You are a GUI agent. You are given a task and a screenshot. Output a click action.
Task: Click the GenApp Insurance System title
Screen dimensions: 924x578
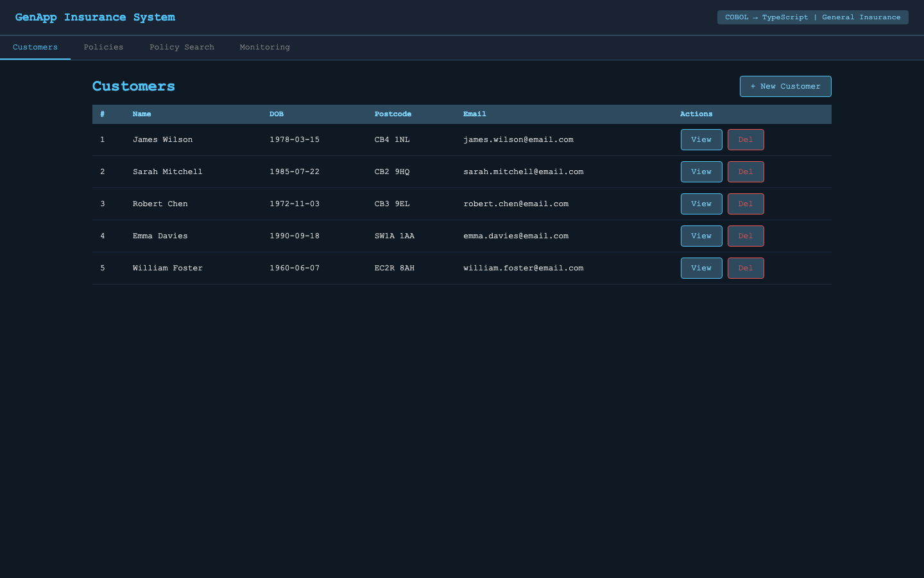click(95, 17)
